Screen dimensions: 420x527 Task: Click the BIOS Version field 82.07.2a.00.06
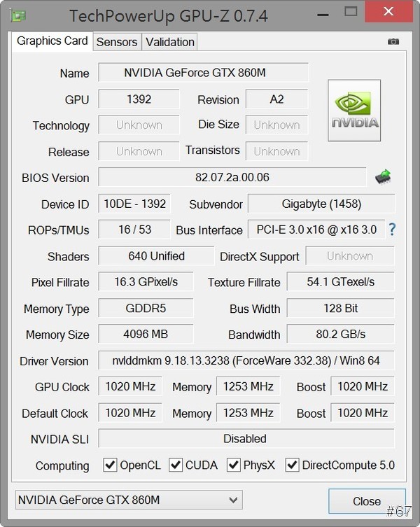(x=232, y=177)
